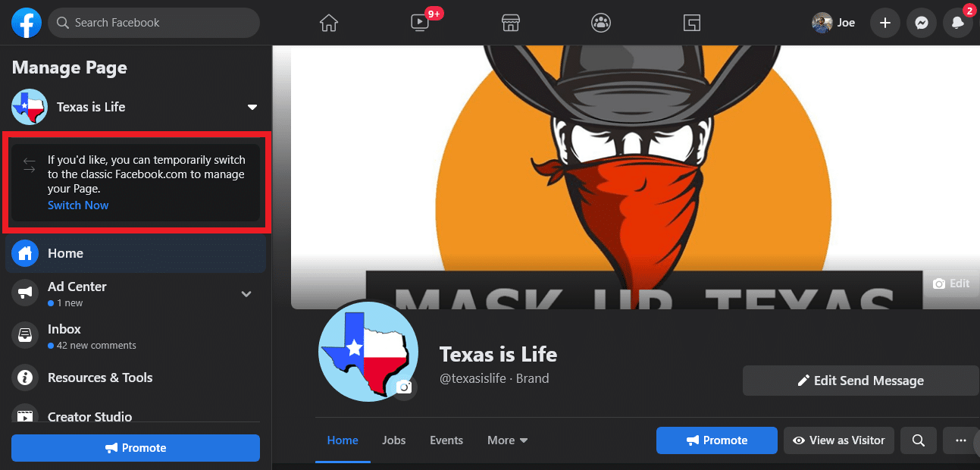The height and width of the screenshot is (470, 980).
Task: Click the Home house icon in sidebar
Action: (x=25, y=253)
